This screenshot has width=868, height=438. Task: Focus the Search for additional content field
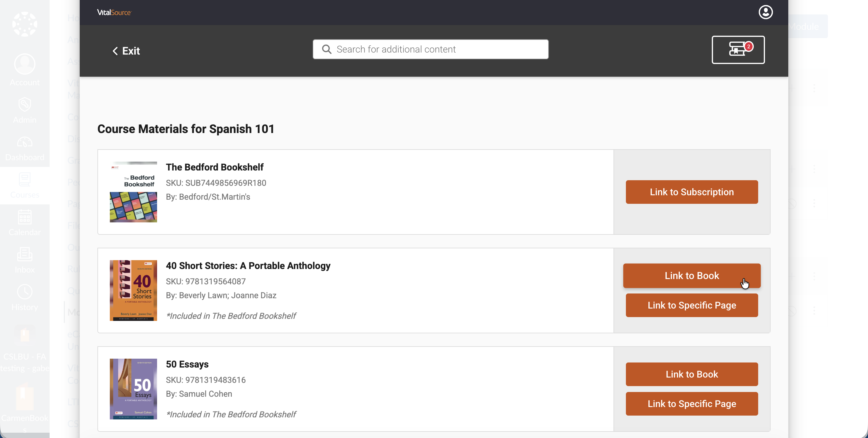click(x=430, y=50)
